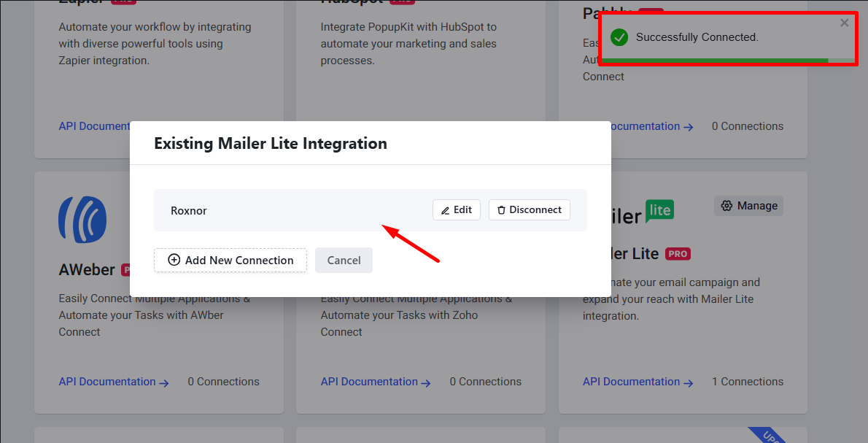Disconnect the Roxnor connection
Viewport: 868px width, 443px height.
tap(529, 209)
